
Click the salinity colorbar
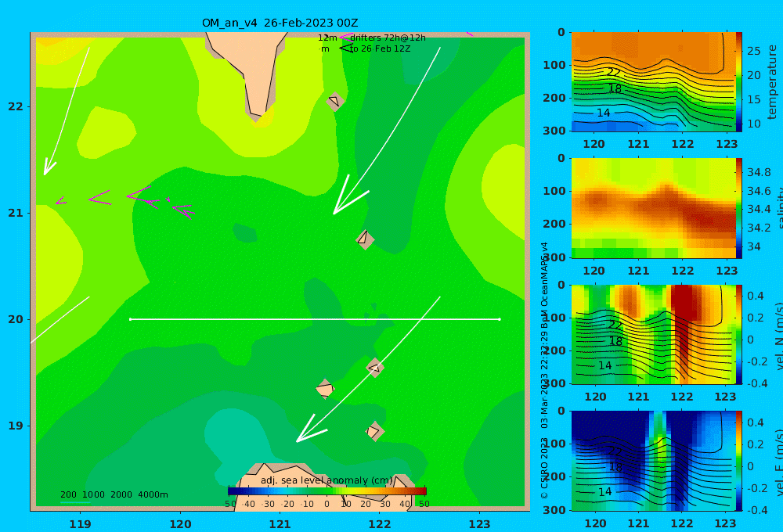pos(738,208)
